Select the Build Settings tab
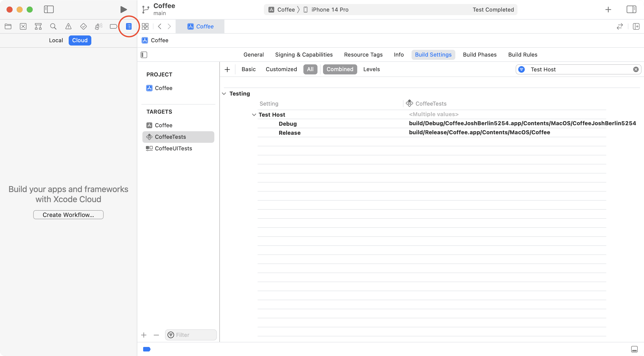Viewport: 644px width, 356px height. point(433,54)
